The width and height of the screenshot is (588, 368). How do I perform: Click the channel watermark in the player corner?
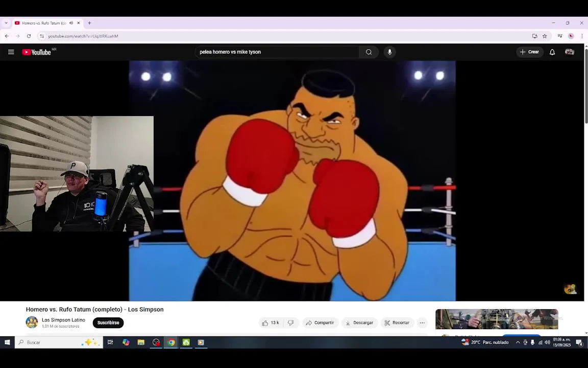pos(570,289)
